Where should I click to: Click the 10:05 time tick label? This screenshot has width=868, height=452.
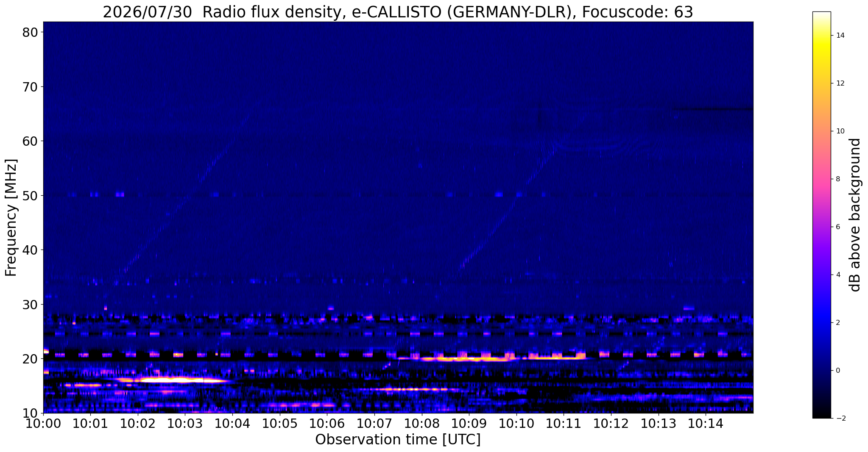tap(280, 423)
